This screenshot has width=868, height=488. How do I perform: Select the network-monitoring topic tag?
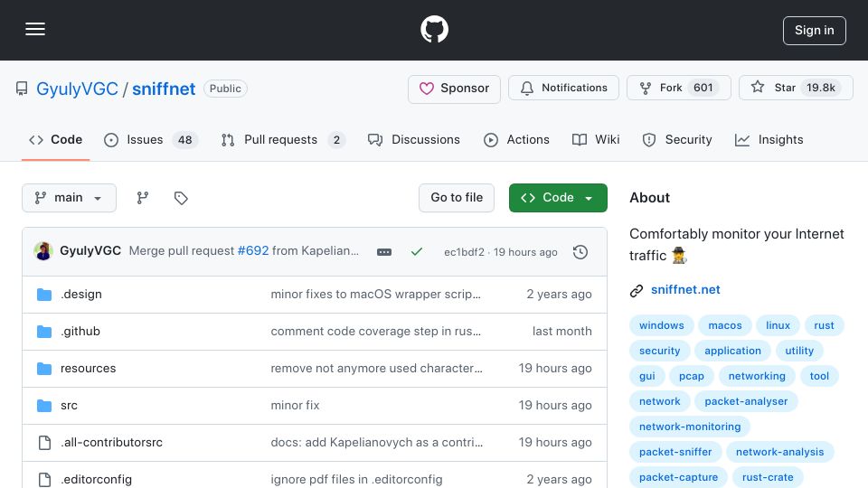(690, 427)
